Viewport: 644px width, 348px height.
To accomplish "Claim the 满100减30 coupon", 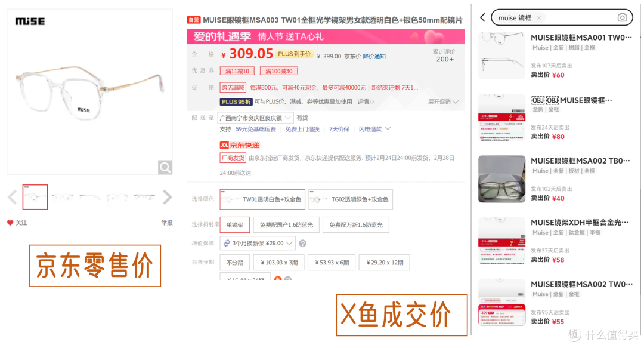I will (279, 71).
